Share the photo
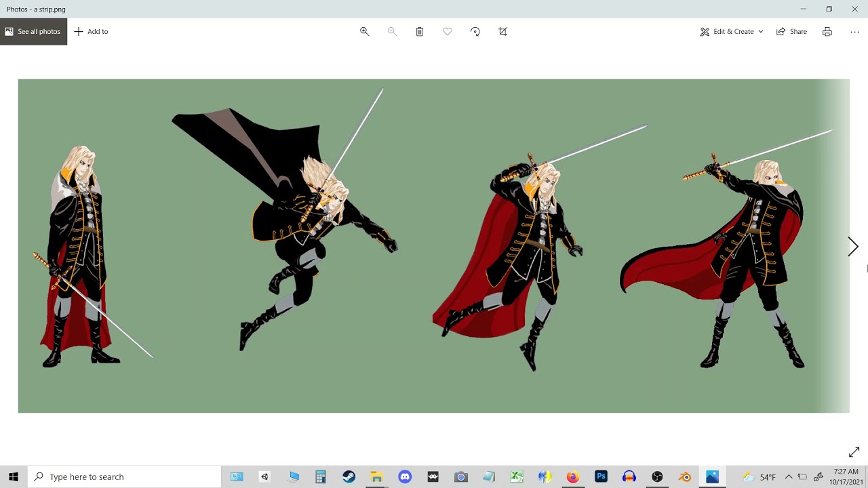 point(791,31)
